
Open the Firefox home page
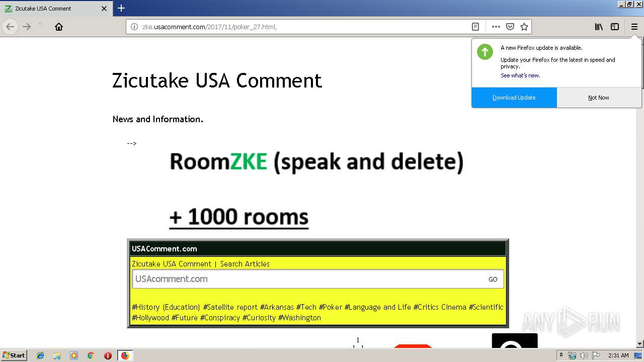pyautogui.click(x=59, y=27)
